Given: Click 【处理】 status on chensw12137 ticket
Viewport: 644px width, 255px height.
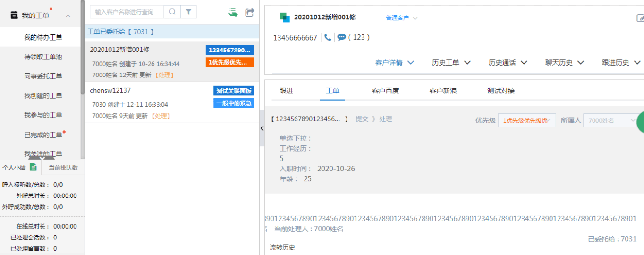Looking at the screenshot, I should point(161,116).
